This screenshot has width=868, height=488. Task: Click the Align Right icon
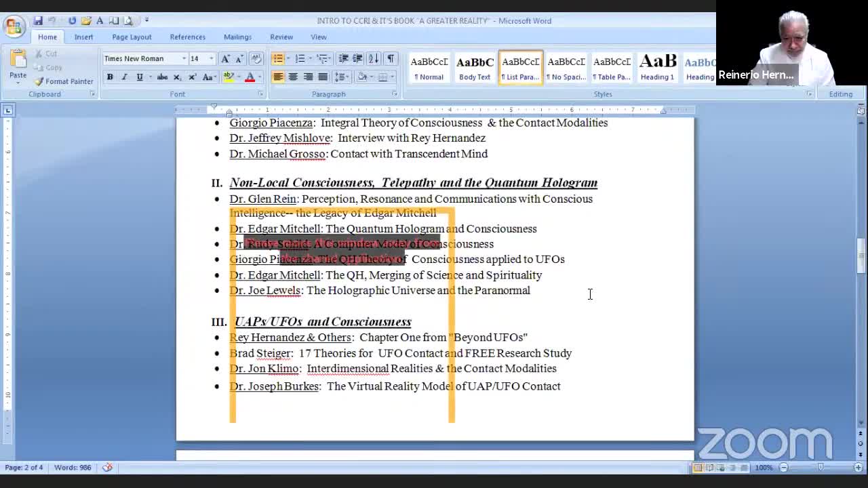(308, 77)
